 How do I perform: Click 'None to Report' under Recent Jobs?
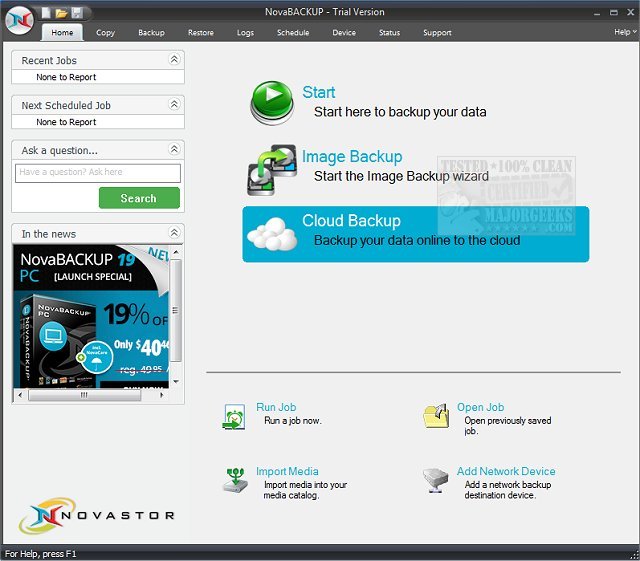click(66, 77)
